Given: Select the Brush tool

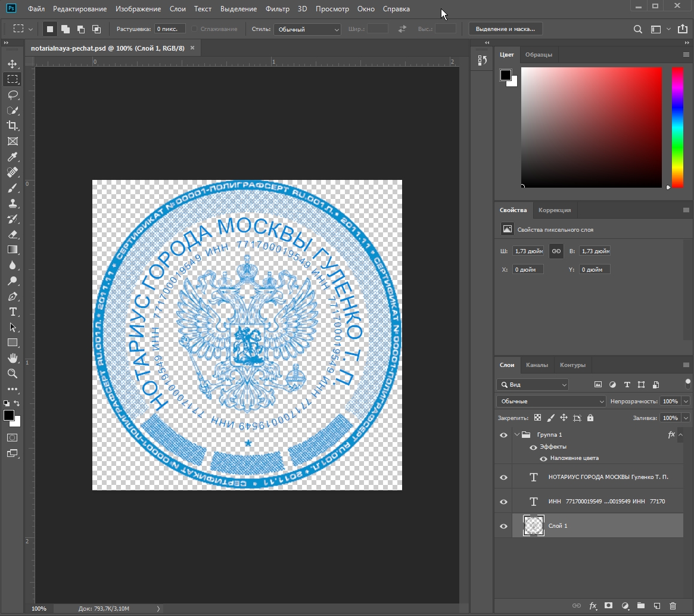Looking at the screenshot, I should [13, 188].
